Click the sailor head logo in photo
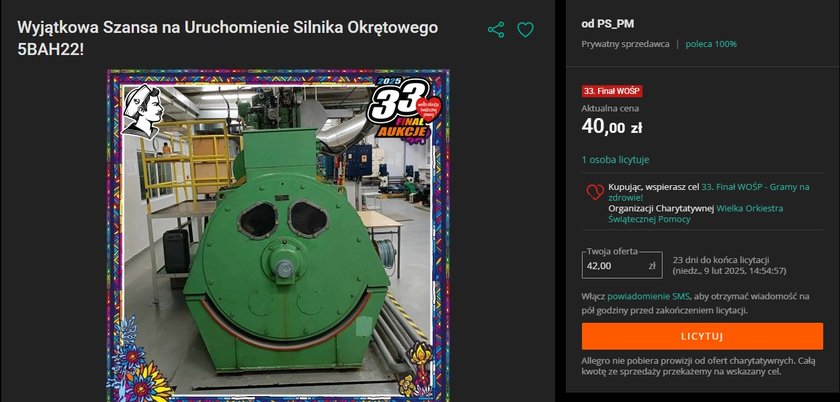Image resolution: width=840 pixels, height=402 pixels. [x=143, y=111]
